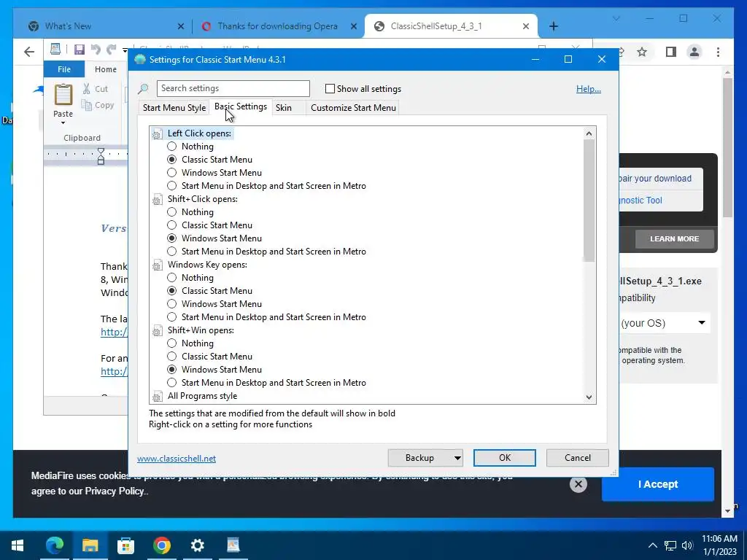Launch Microsoft Edge from taskbar
The image size is (747, 560).
pyautogui.click(x=54, y=545)
